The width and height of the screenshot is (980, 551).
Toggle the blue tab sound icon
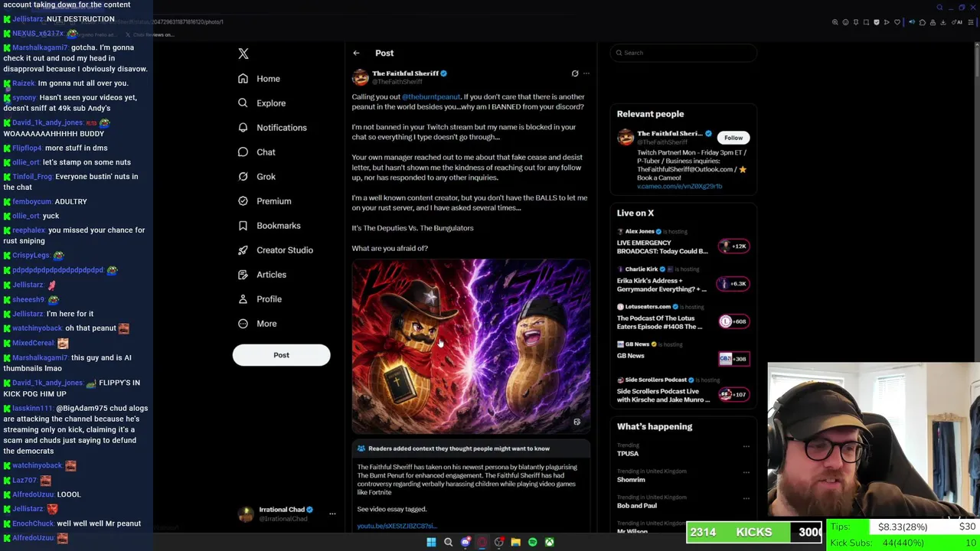[912, 22]
